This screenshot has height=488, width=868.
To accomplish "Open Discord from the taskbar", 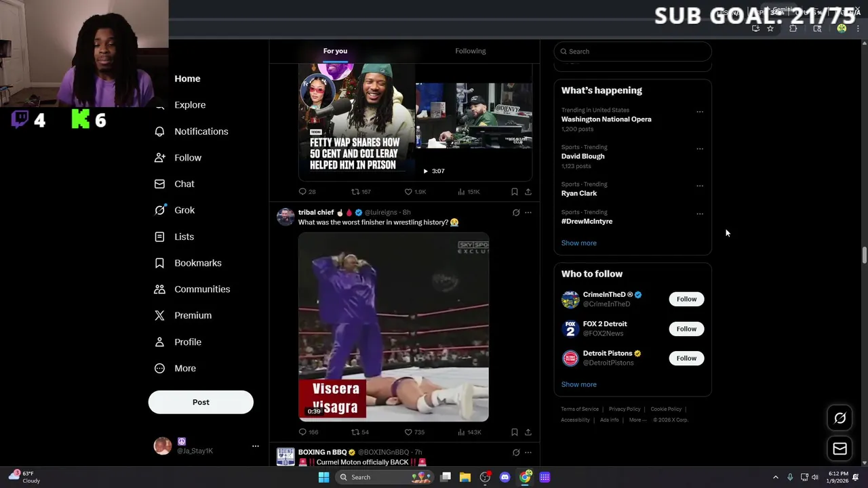I will click(505, 477).
